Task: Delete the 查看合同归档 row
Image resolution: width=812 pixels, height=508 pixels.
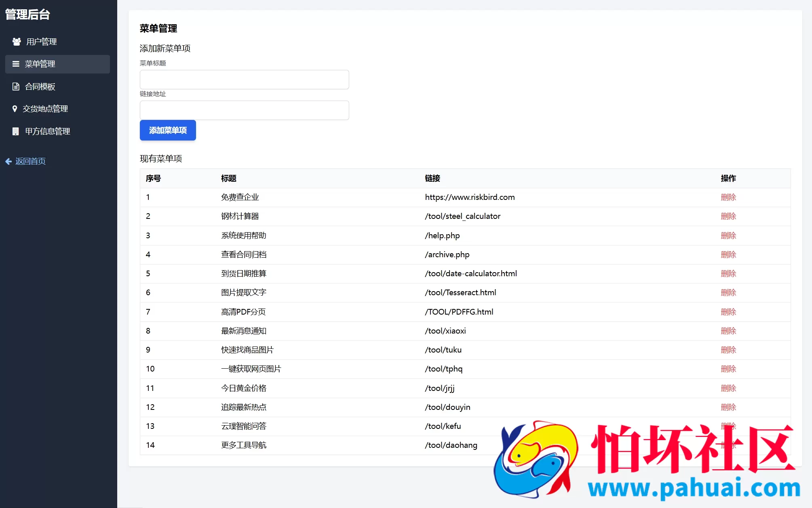Action: pos(728,254)
